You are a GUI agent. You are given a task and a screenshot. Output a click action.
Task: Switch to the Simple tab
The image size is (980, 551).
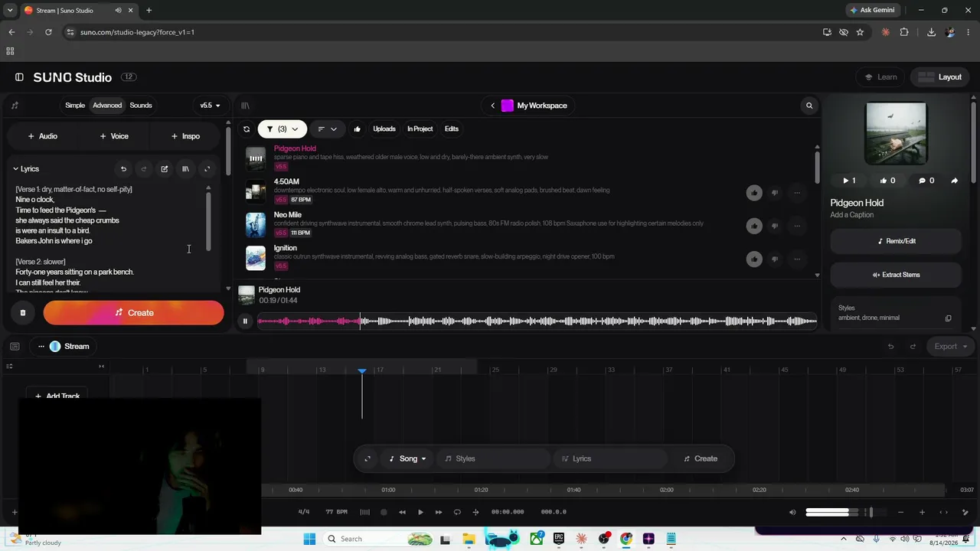click(x=75, y=106)
